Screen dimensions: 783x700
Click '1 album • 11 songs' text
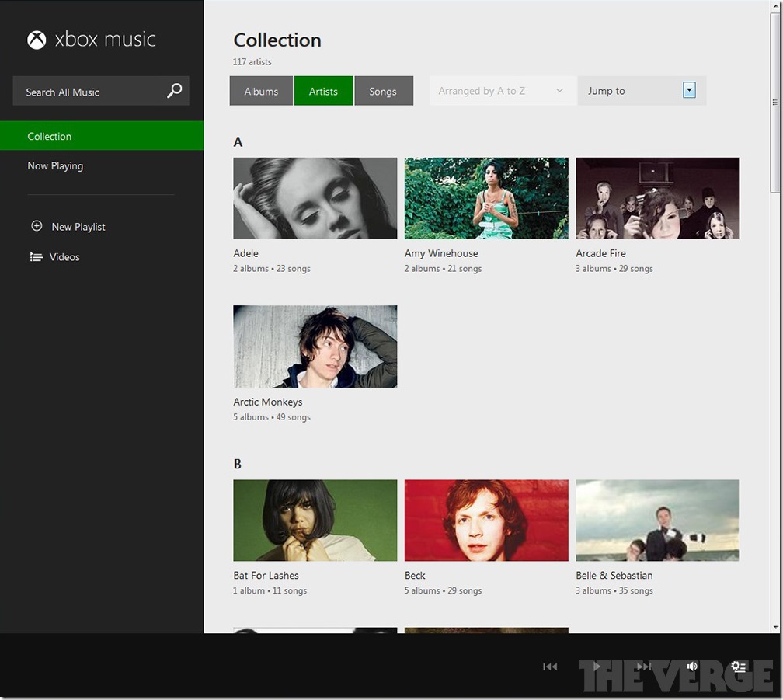(x=270, y=590)
